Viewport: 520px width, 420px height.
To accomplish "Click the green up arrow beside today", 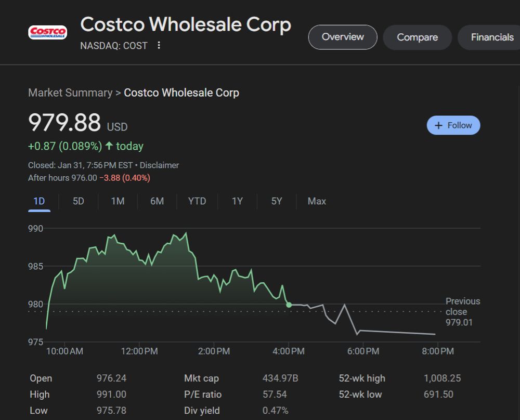I will tap(109, 146).
